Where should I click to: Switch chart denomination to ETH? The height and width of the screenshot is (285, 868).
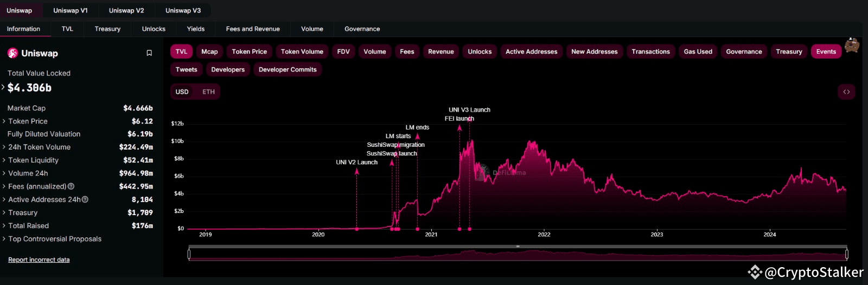208,92
